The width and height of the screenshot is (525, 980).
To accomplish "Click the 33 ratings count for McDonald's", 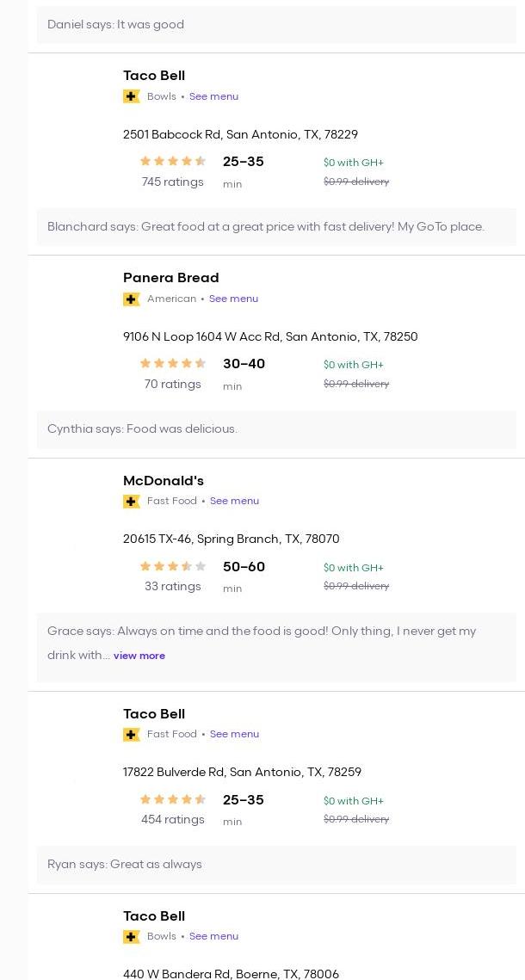I will [173, 586].
